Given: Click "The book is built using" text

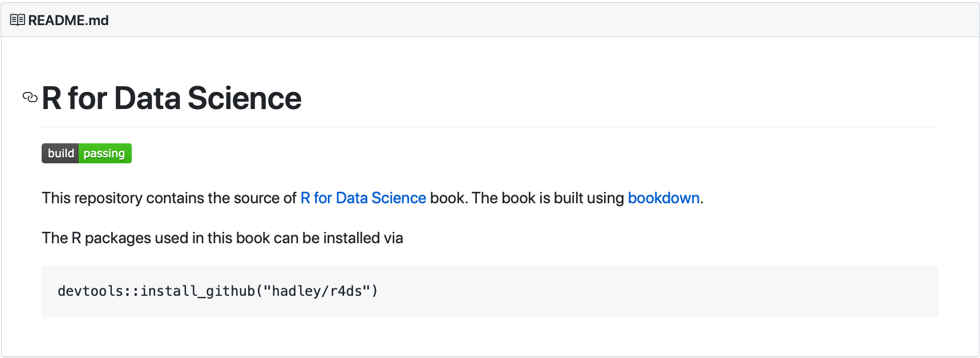Looking at the screenshot, I should click(x=548, y=198).
